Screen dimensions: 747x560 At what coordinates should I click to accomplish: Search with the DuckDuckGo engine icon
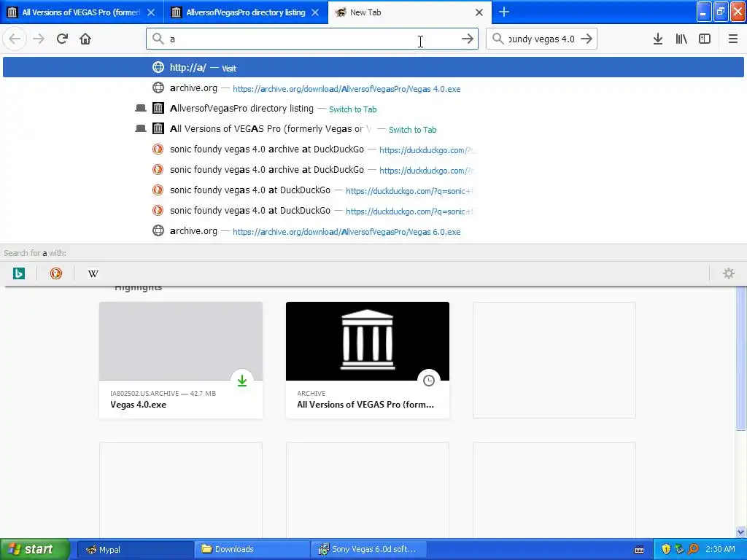55,274
